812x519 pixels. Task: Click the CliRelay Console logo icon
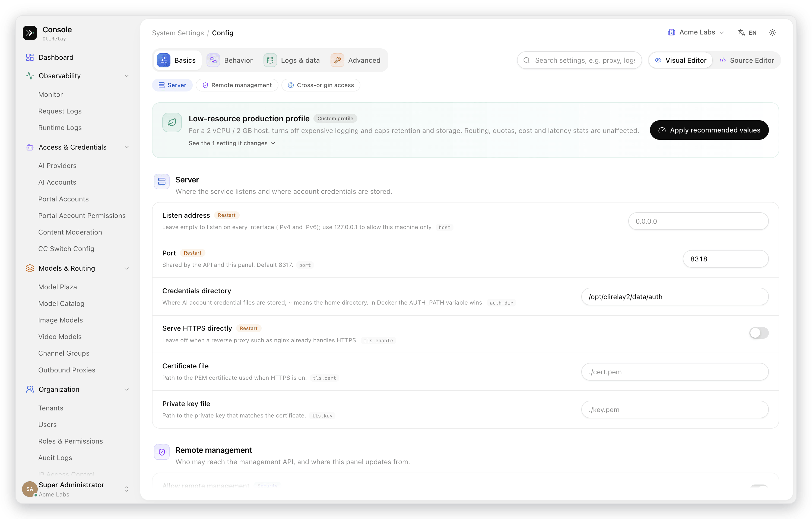[30, 33]
